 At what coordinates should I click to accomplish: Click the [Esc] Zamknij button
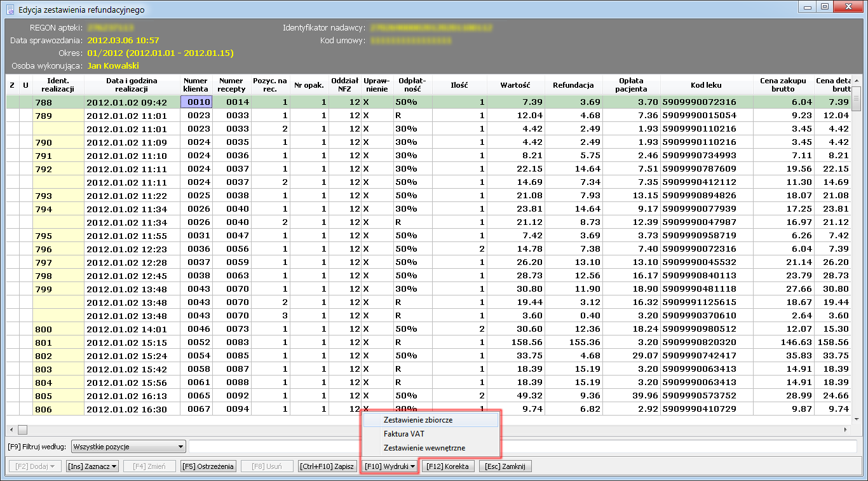tap(506, 466)
